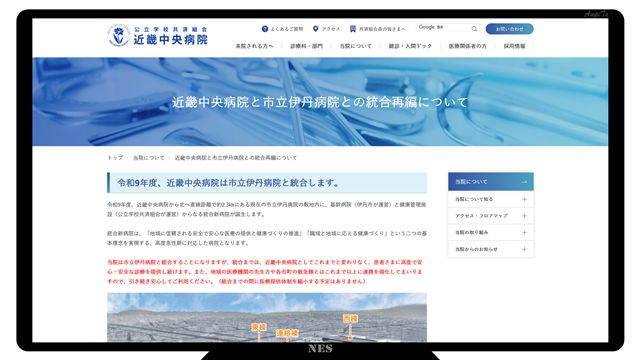This screenshot has width=640, height=360.
Task: Click the お問い合わせ contact button
Action: click(x=509, y=29)
